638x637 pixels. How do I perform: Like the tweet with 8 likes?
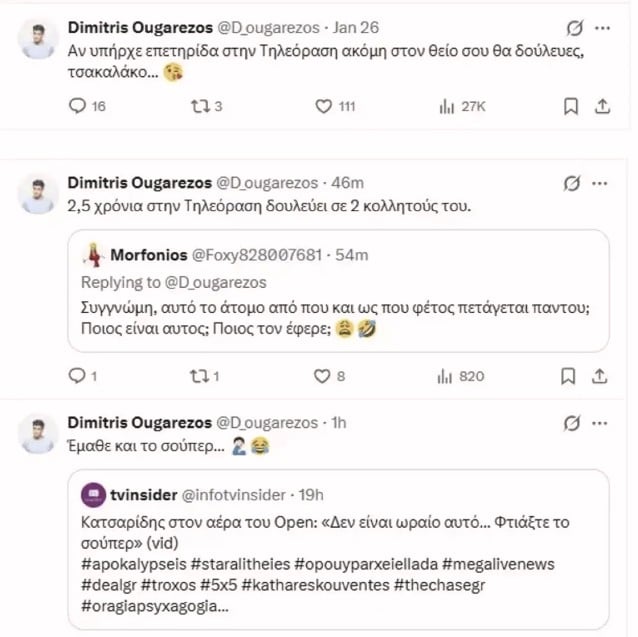(323, 376)
